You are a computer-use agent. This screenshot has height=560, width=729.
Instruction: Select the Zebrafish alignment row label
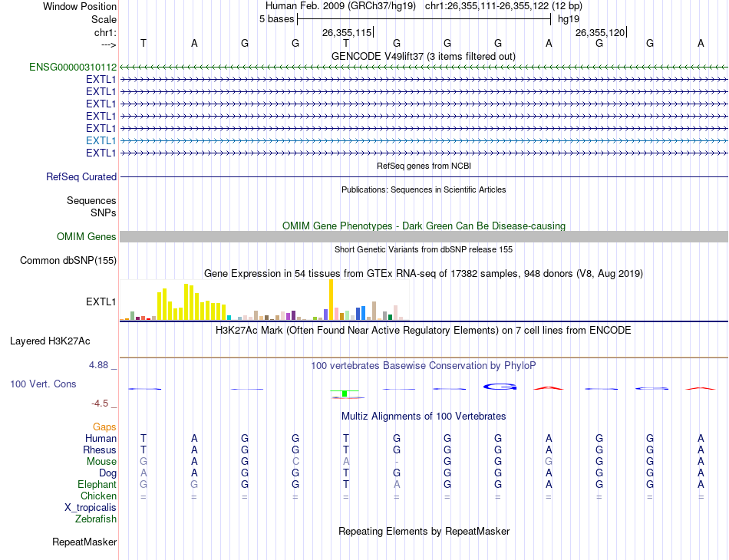(96, 519)
